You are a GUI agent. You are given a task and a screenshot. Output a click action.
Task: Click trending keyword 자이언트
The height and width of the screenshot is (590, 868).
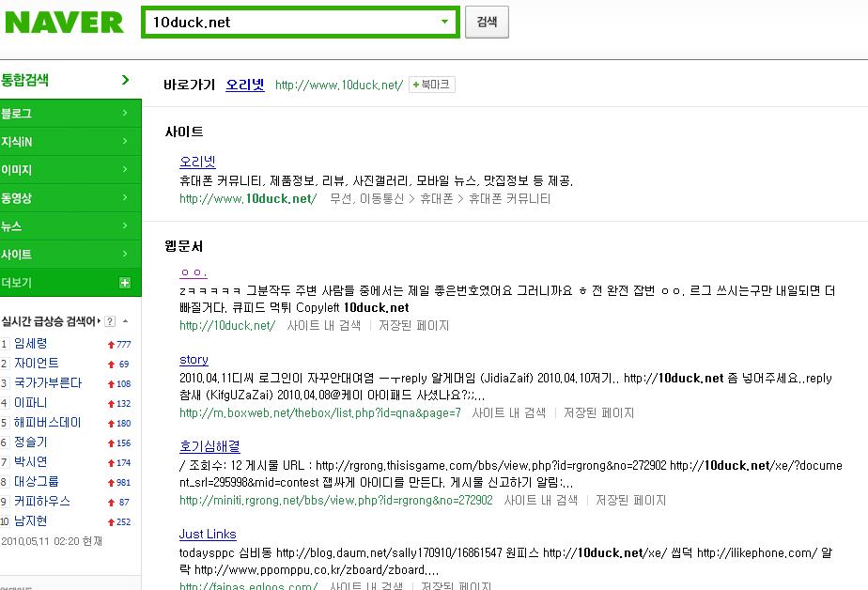pos(36,363)
